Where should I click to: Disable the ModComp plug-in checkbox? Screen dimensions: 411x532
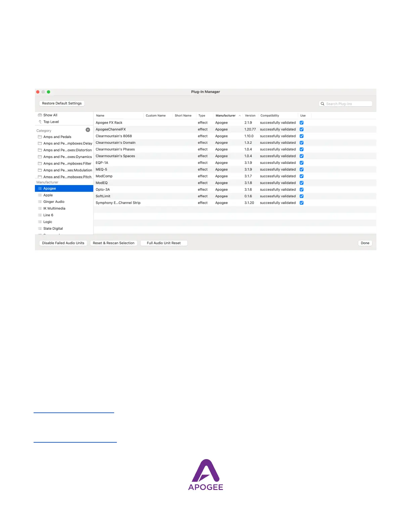(x=302, y=176)
